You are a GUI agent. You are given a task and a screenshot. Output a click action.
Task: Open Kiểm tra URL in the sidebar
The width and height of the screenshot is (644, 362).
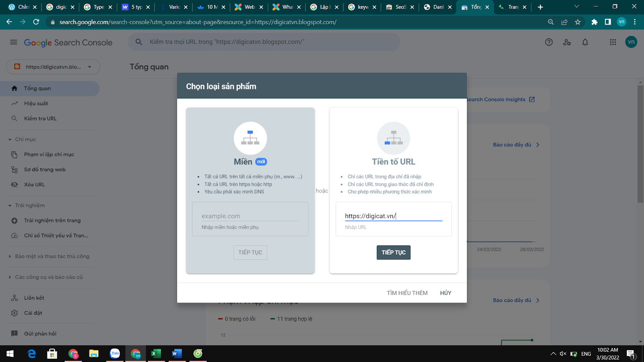[x=50, y=119]
